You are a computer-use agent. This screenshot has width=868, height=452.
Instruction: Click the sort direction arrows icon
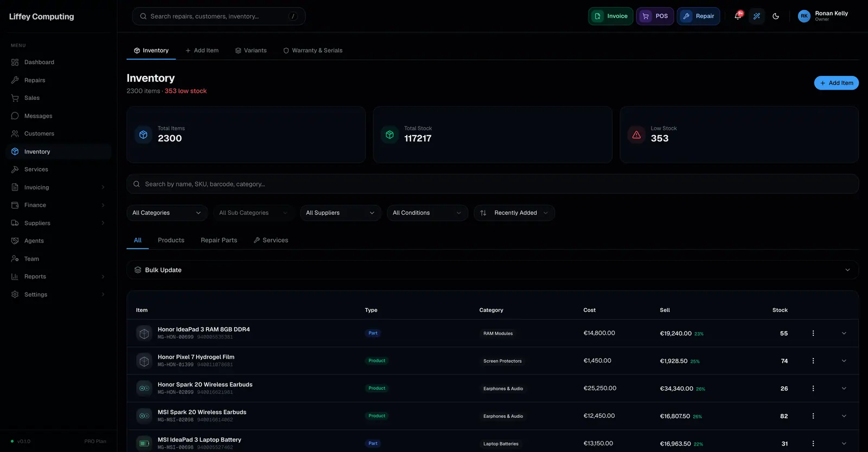(x=483, y=213)
